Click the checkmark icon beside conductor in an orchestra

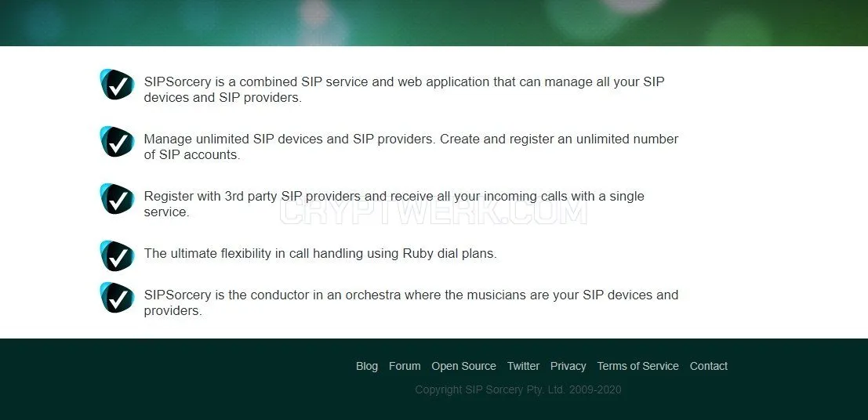click(x=118, y=297)
